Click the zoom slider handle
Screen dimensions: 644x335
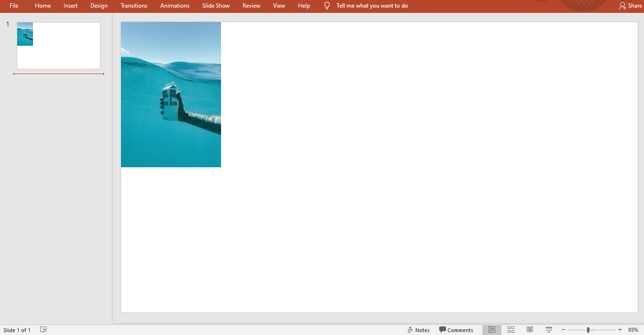(588, 330)
